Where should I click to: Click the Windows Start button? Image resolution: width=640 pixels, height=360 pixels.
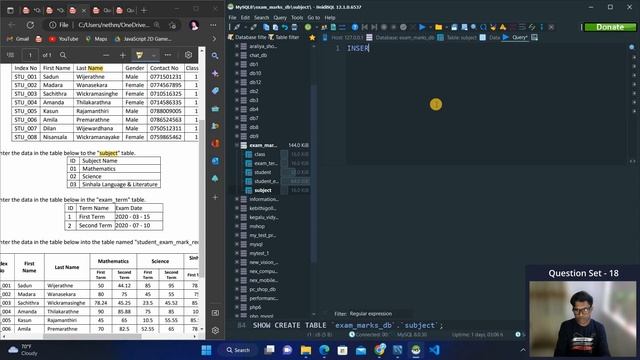point(207,350)
